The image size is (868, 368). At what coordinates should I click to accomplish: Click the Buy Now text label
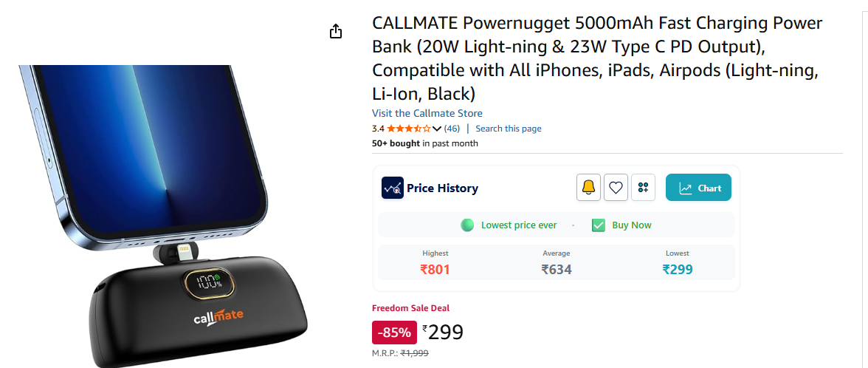point(632,225)
